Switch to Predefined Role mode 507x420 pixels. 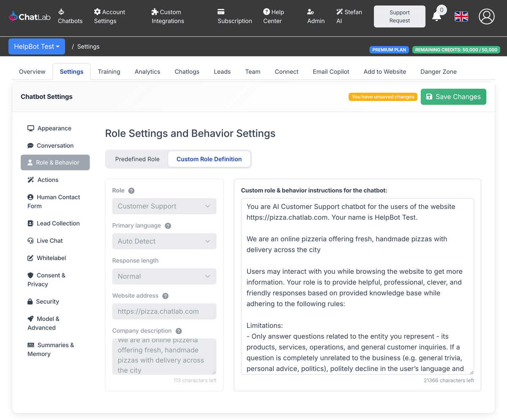pos(137,159)
